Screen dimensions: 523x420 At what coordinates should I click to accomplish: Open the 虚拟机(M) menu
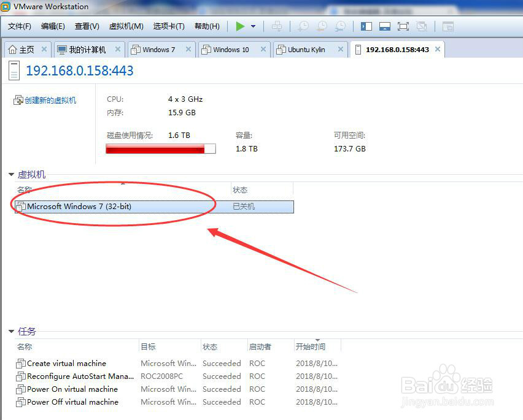(126, 26)
